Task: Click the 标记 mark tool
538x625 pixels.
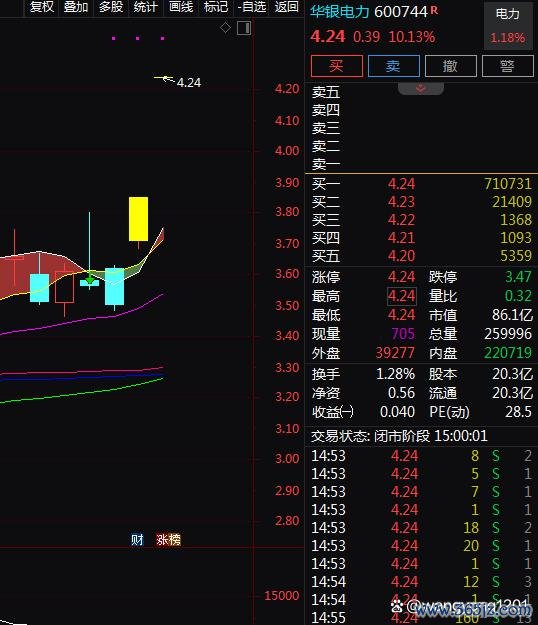Action: point(216,7)
